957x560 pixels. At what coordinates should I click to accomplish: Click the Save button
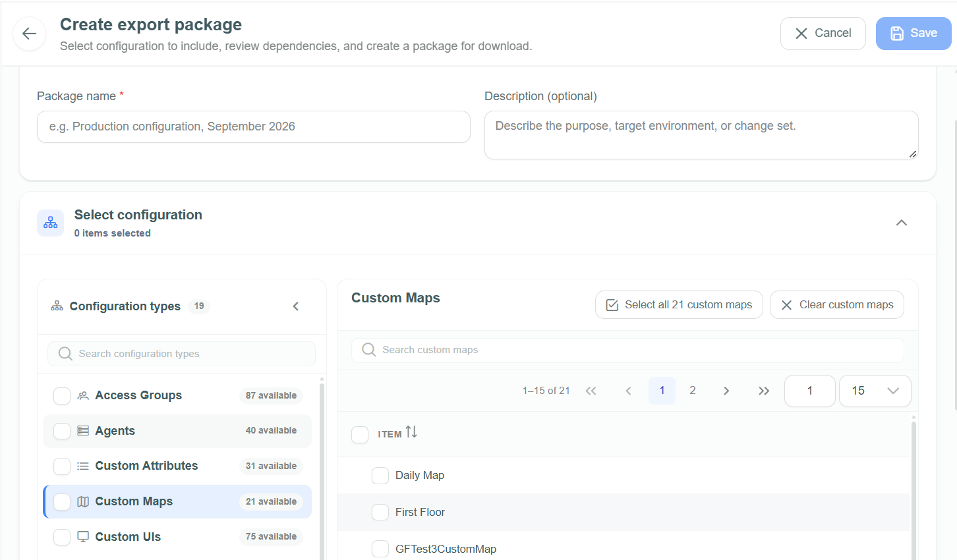pyautogui.click(x=913, y=34)
